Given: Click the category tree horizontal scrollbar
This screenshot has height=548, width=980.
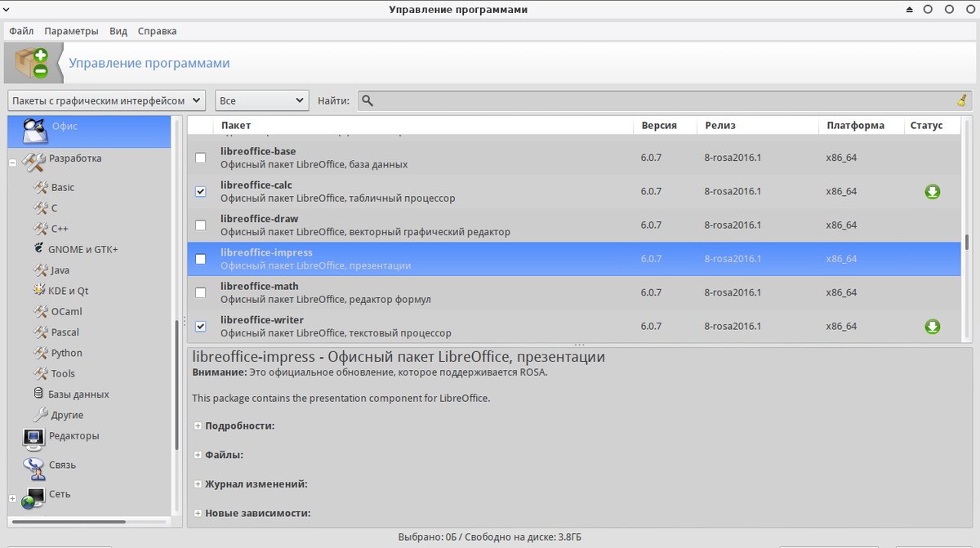Looking at the screenshot, I should (69, 521).
